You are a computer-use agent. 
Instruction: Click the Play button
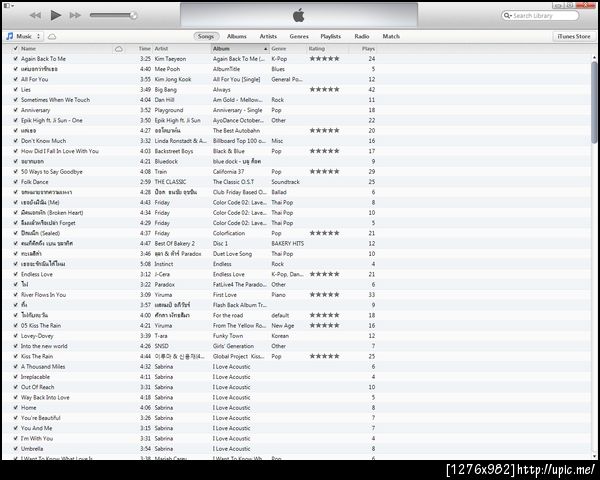point(56,15)
